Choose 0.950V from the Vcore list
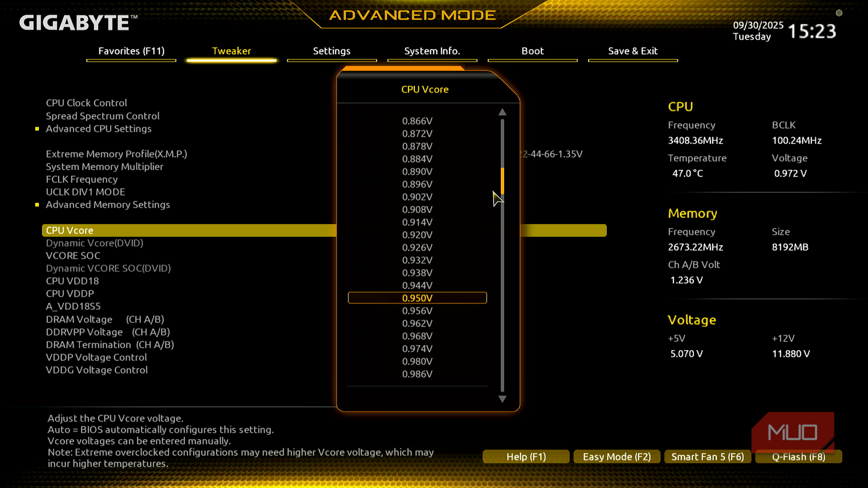The width and height of the screenshot is (868, 488). tap(417, 298)
